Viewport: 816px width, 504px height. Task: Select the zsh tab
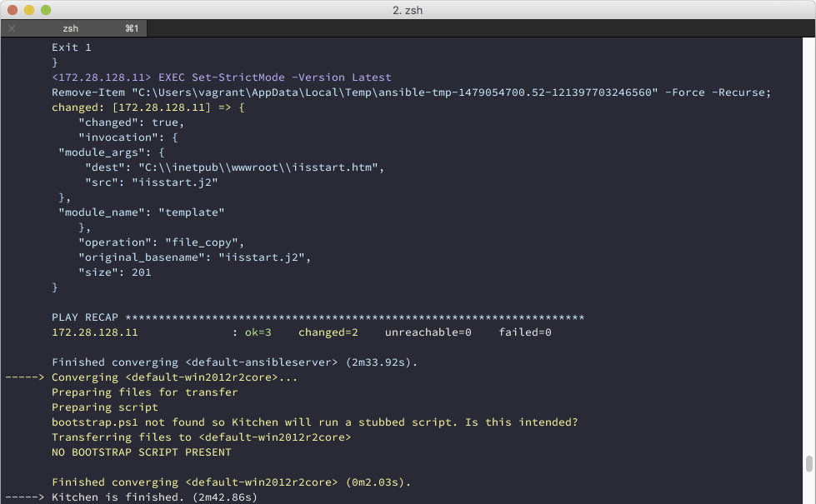tap(71, 28)
